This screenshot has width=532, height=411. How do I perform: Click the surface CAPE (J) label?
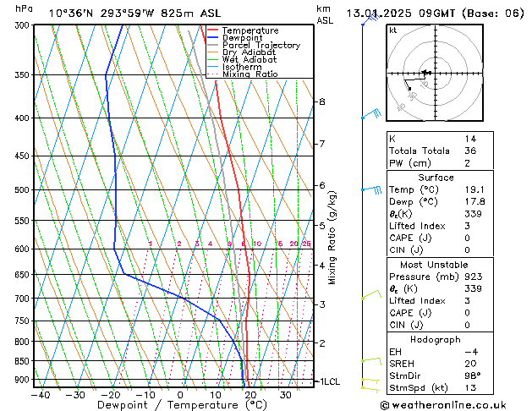point(410,238)
